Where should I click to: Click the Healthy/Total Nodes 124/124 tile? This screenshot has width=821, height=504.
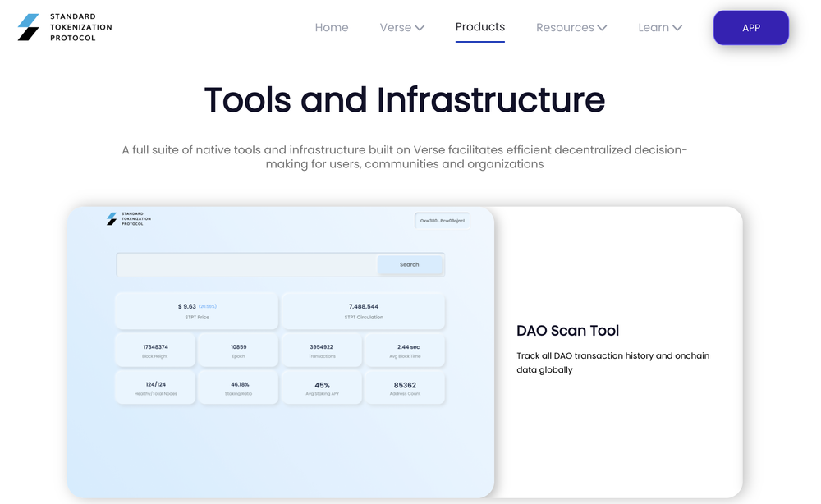click(155, 387)
